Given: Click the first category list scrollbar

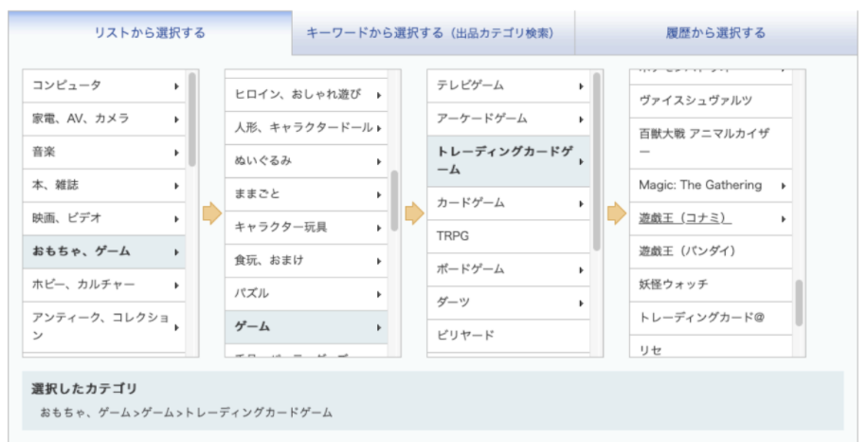Looking at the screenshot, I should click(192, 119).
